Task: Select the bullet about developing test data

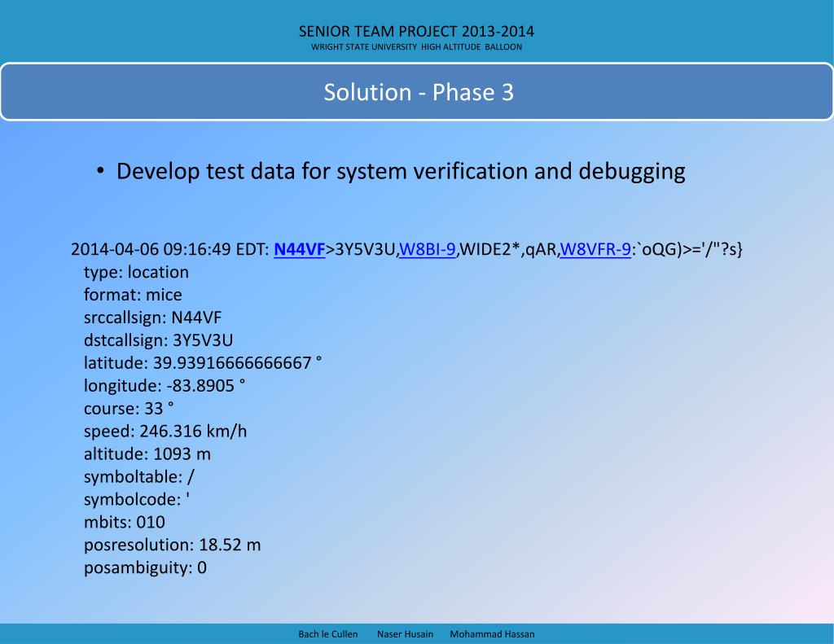Action: (x=401, y=172)
